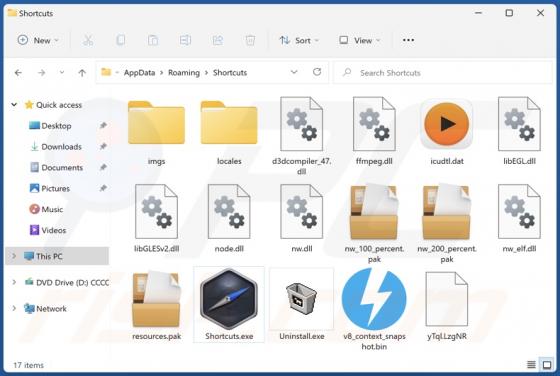Viewport: 560px width, 376px height.
Task: Click inside the Search Shortcuts field
Action: [x=442, y=72]
